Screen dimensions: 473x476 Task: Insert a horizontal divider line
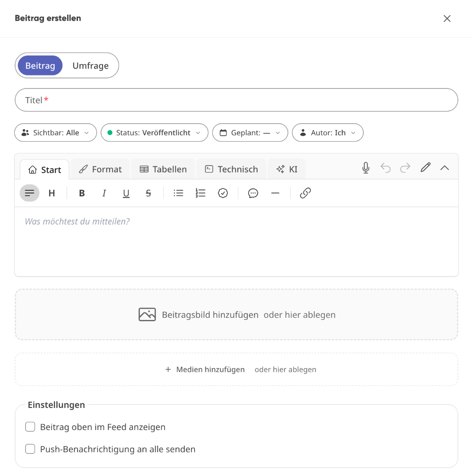pyautogui.click(x=275, y=193)
